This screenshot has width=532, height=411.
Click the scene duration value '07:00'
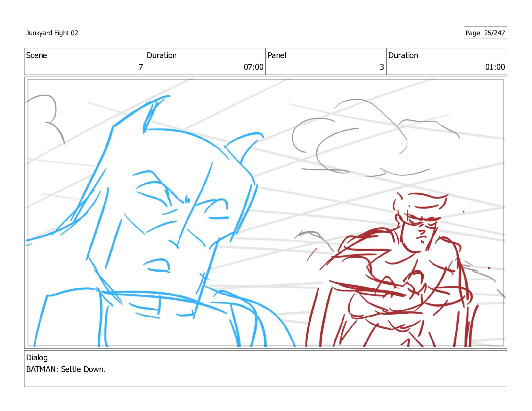(x=254, y=67)
